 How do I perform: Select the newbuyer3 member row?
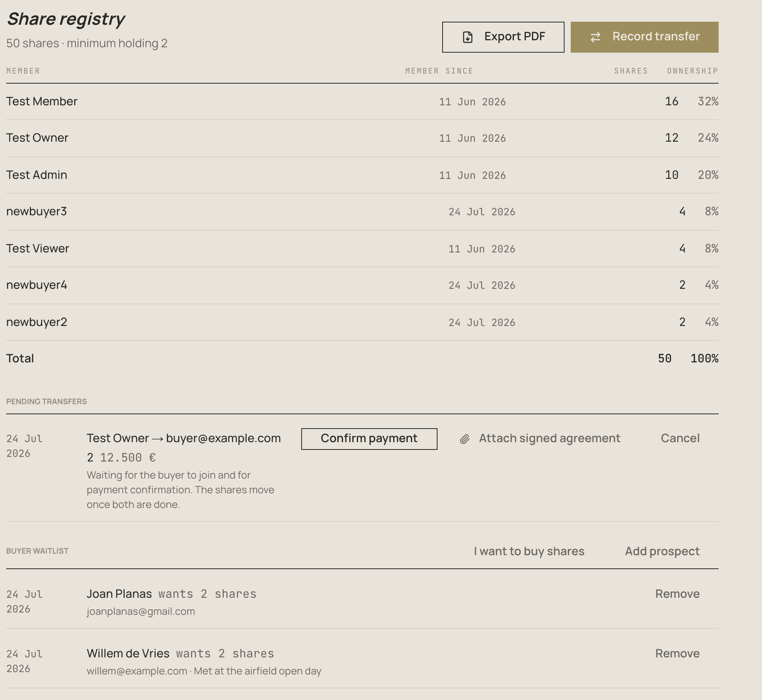coord(362,212)
